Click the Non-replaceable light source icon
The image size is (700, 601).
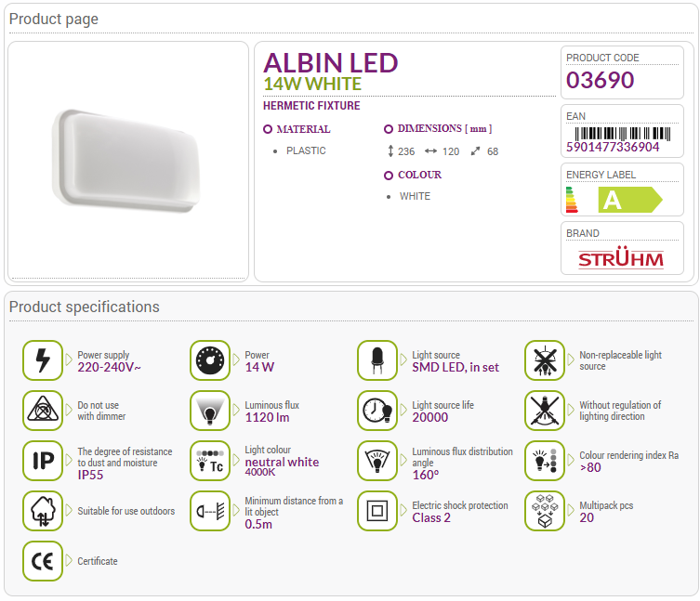(545, 360)
